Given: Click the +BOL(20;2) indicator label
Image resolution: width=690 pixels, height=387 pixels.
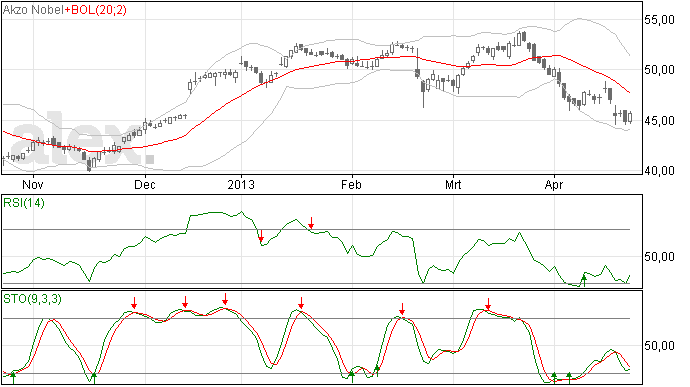Looking at the screenshot, I should [95, 10].
